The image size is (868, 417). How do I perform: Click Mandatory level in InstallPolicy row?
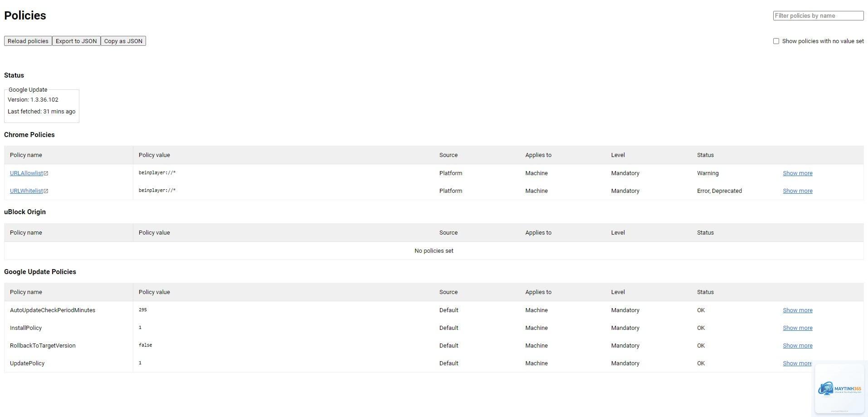[x=625, y=328]
